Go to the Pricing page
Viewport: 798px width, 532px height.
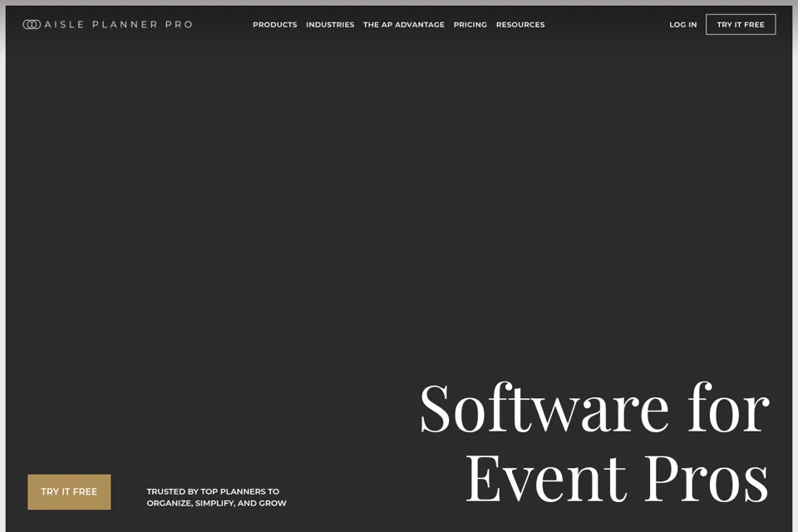470,24
